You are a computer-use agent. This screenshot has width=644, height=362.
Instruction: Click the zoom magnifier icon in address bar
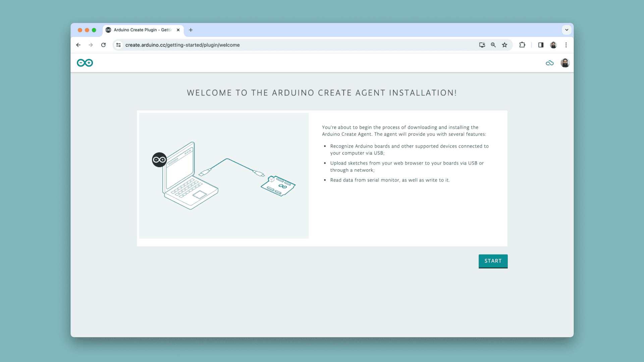pyautogui.click(x=493, y=45)
